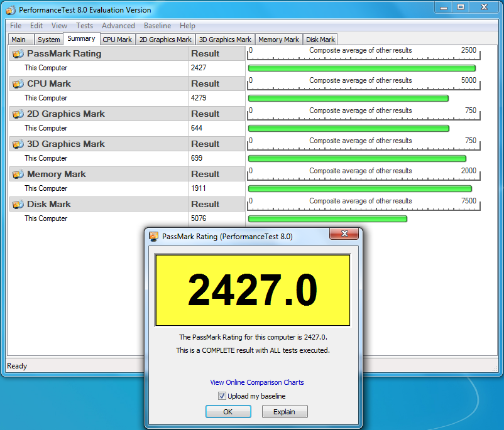This screenshot has width=504, height=430.
Task: Click the COMPLETE result message text
Action: click(253, 350)
